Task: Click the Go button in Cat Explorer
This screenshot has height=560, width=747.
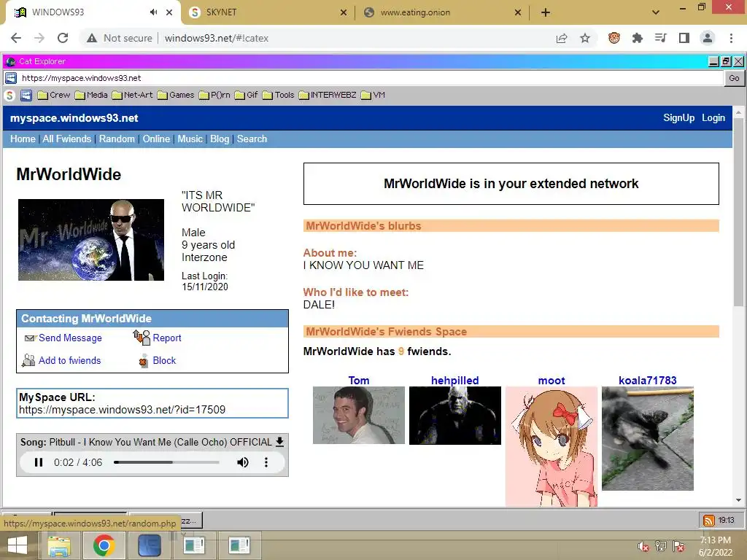Action: pos(734,78)
